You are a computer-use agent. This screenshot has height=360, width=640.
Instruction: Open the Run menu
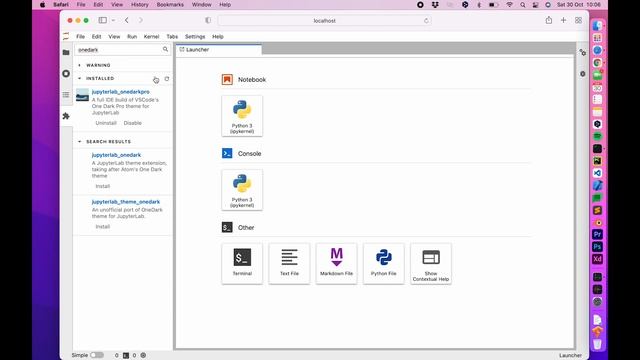(132, 36)
